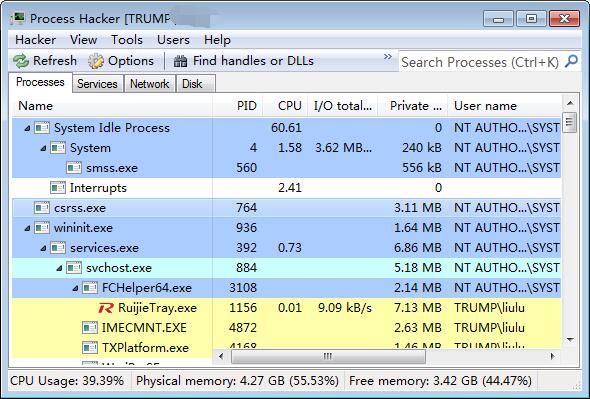This screenshot has height=399, width=590.
Task: Click the horizontal scrollbar left arrow
Action: coord(221,356)
